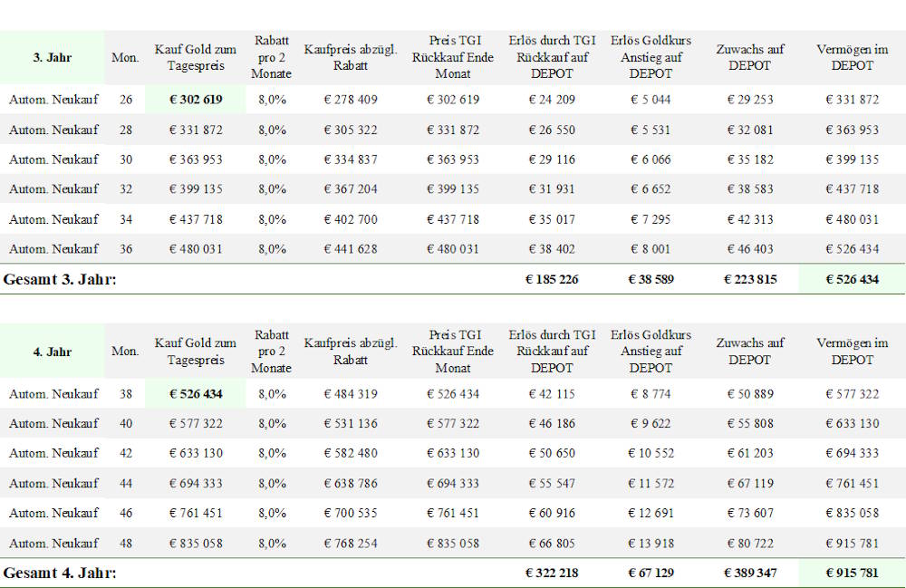The width and height of the screenshot is (906, 588).
Task: Select the € 13 918 gold price gain cell
Action: coord(651,544)
